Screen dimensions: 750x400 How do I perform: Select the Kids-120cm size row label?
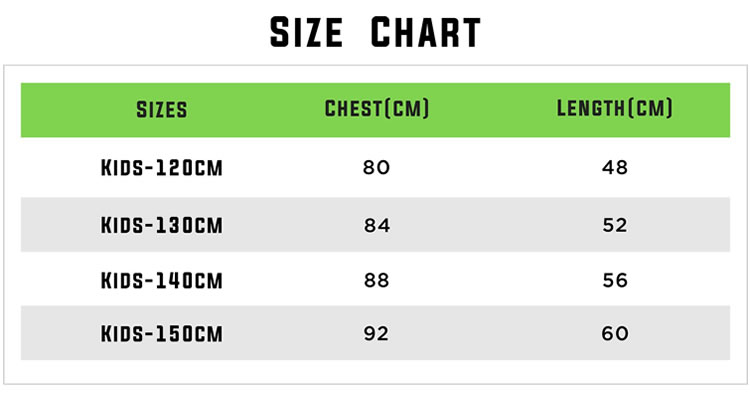[161, 167]
